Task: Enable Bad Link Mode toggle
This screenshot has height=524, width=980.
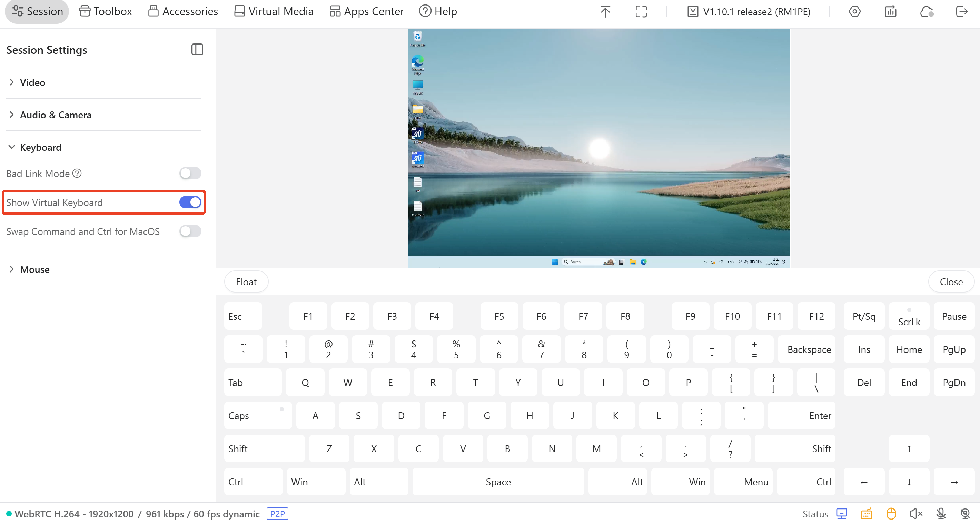Action: pos(190,174)
